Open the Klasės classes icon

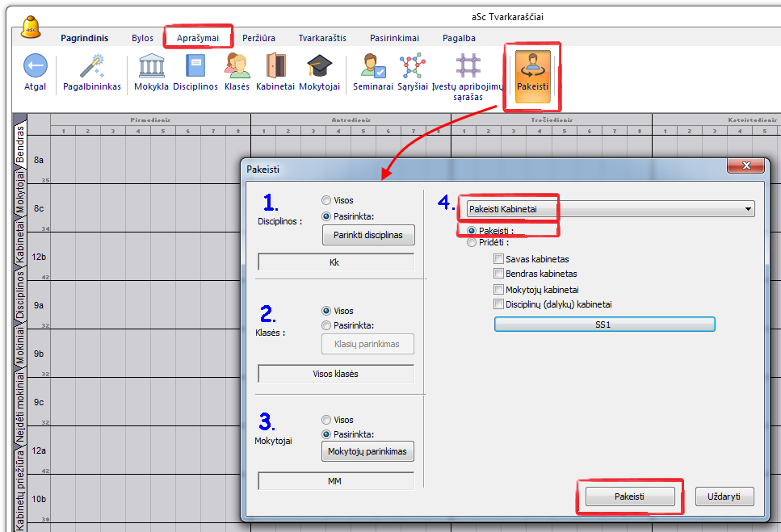[x=237, y=66]
